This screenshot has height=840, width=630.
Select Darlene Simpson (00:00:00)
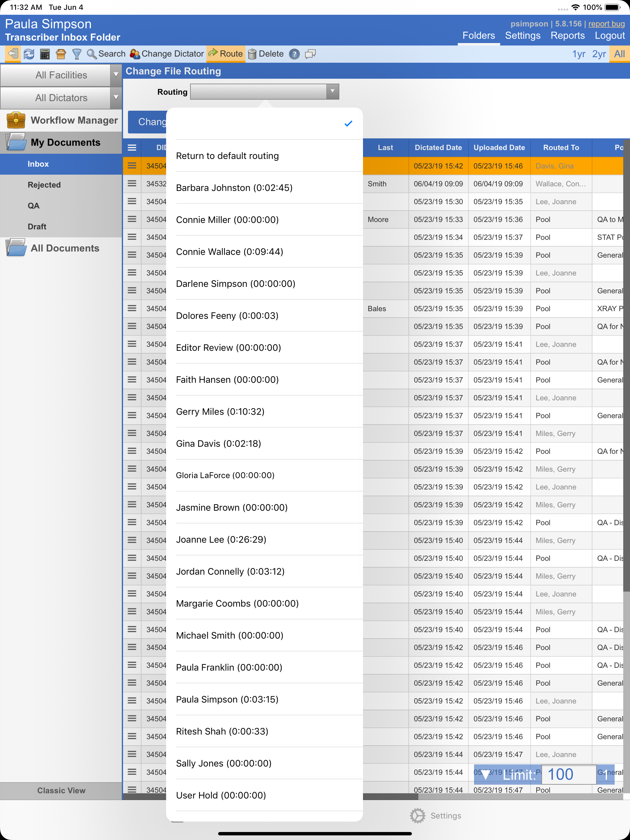[x=265, y=284]
